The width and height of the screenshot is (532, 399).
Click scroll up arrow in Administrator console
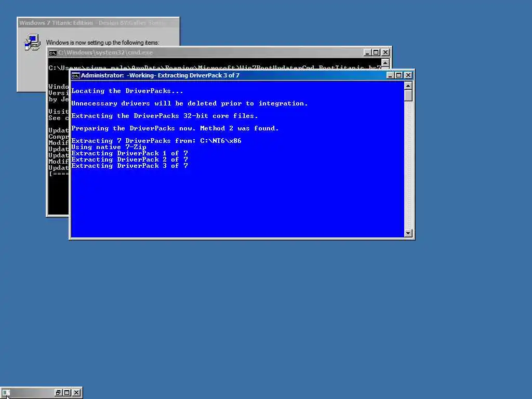tap(408, 86)
